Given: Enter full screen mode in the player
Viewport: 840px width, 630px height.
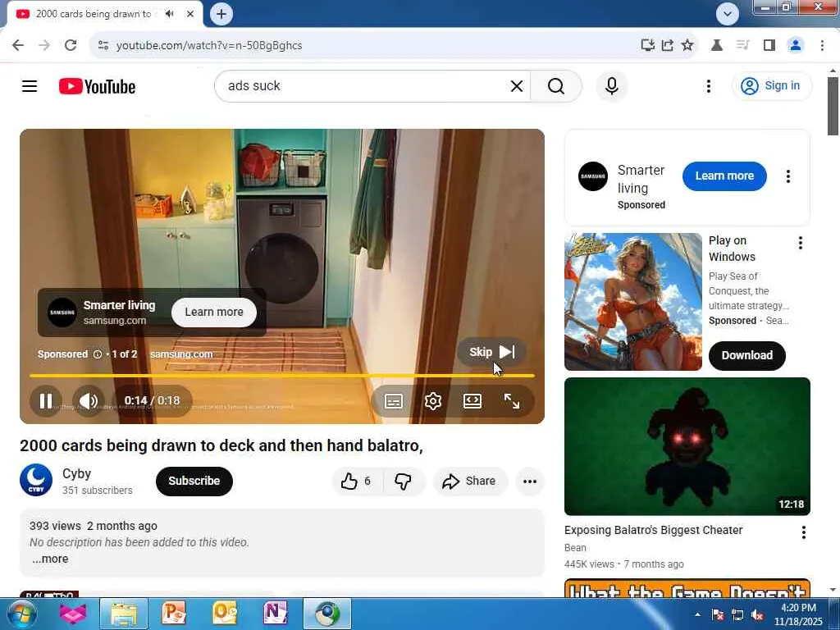Looking at the screenshot, I should click(x=512, y=400).
